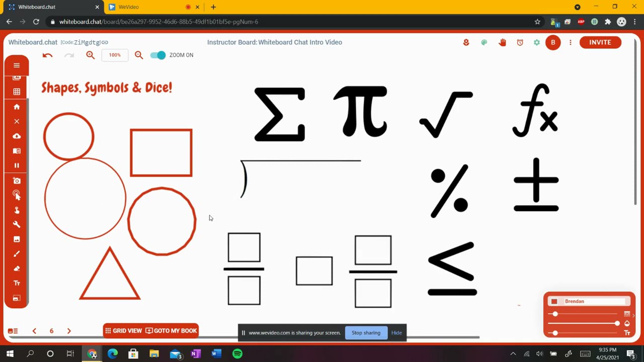This screenshot has width=644, height=362.
Task: Open Microsoft Edge from the taskbar
Action: click(112, 354)
